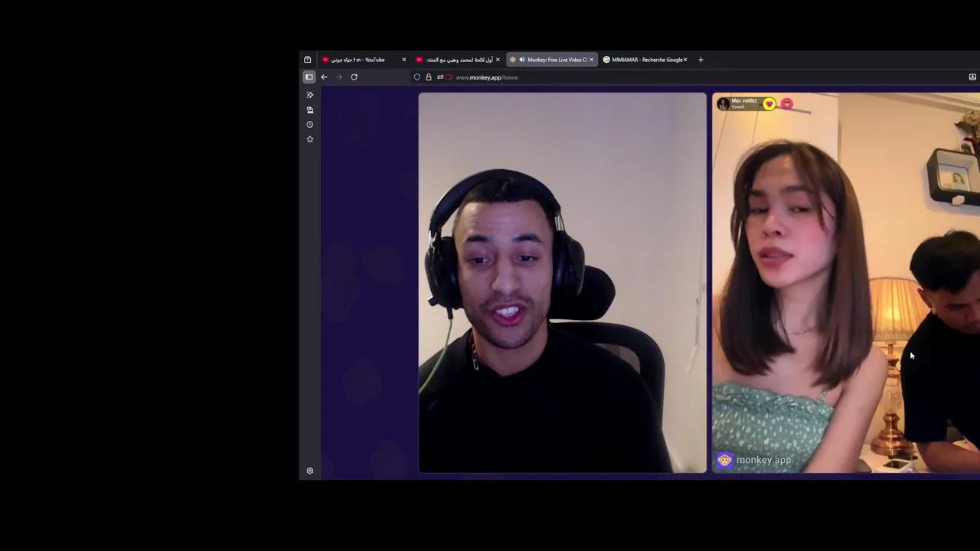Click the www.monkey.app/home address field
Viewport: 980px width, 551px height.
[x=487, y=77]
